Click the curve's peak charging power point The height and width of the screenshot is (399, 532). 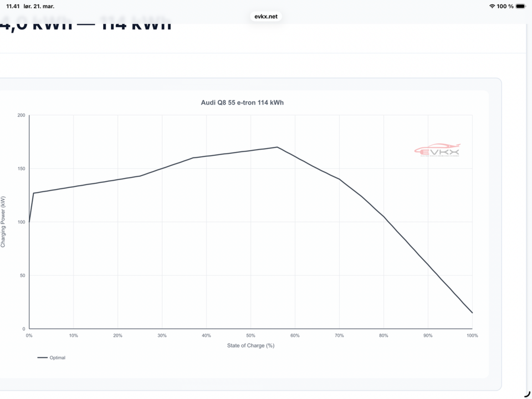[x=277, y=147]
